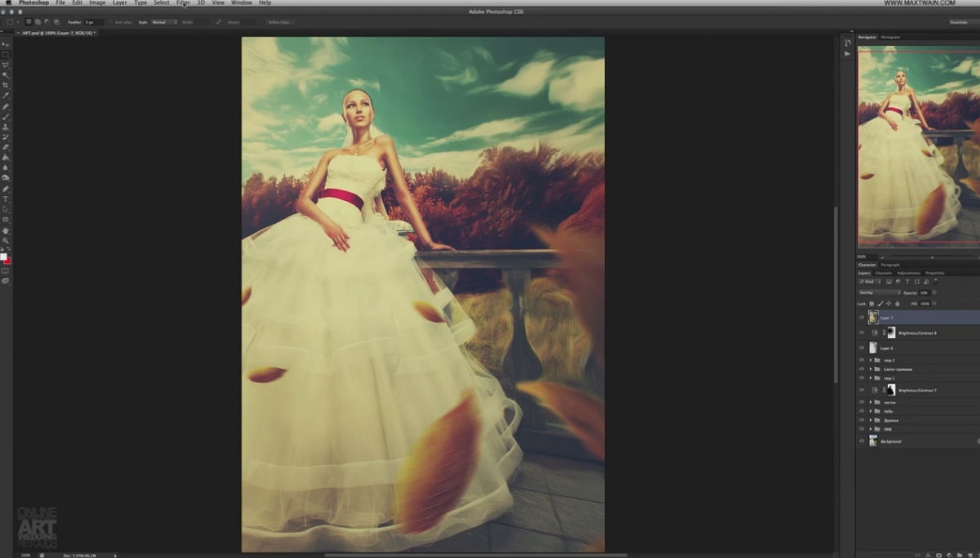Viewport: 980px width, 558px height.
Task: Select the Type tool
Action: 6,199
